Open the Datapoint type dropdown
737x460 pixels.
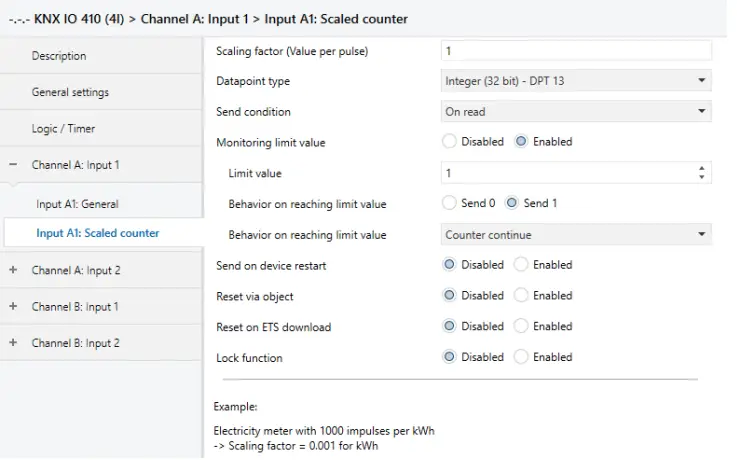click(x=576, y=81)
